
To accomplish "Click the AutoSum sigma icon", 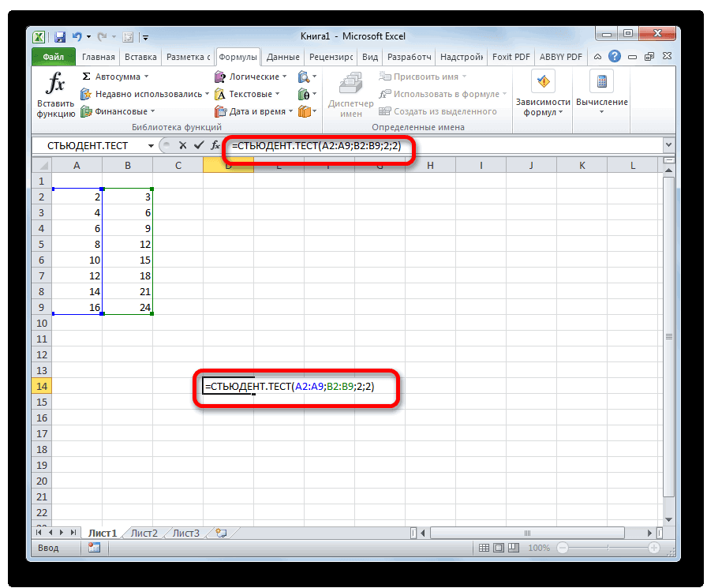I will coord(86,77).
